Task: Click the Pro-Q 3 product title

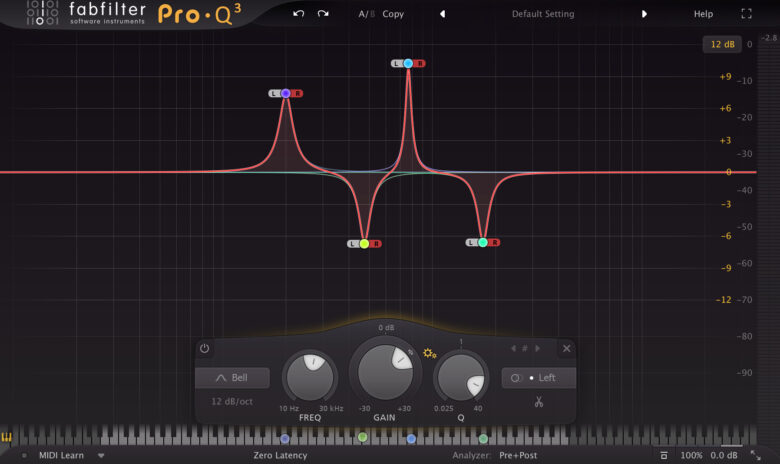Action: click(x=199, y=14)
